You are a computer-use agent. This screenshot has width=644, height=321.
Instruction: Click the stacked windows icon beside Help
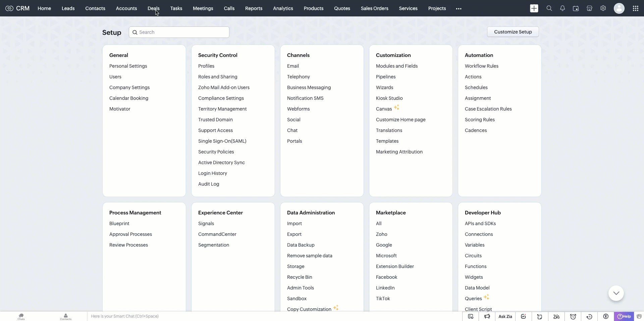pyautogui.click(x=639, y=317)
